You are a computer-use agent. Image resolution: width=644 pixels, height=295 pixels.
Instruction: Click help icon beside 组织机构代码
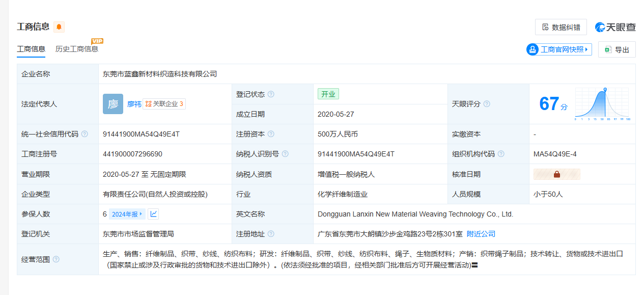pos(501,154)
